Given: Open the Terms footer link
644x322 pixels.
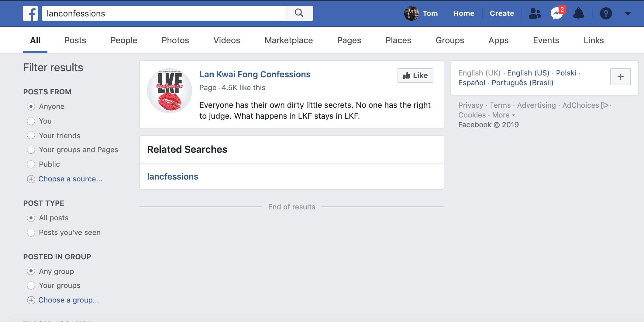Looking at the screenshot, I should [x=500, y=105].
